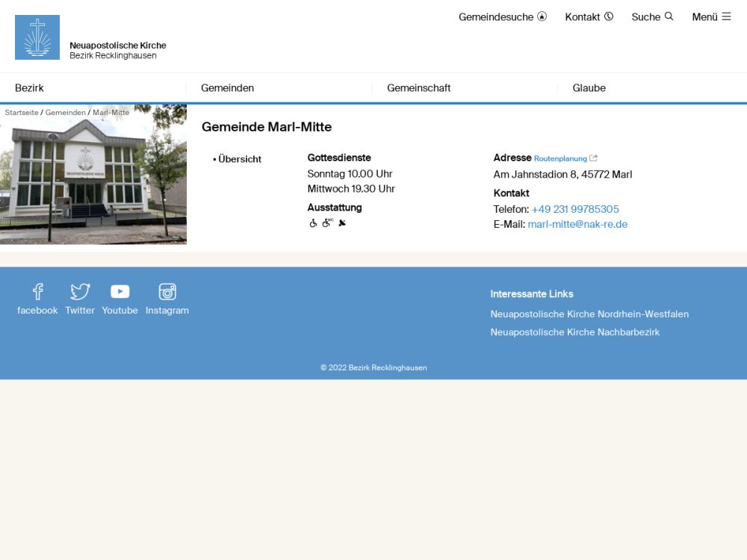Open the Suche search toggle
This screenshot has width=747, height=560.
pyautogui.click(x=652, y=16)
